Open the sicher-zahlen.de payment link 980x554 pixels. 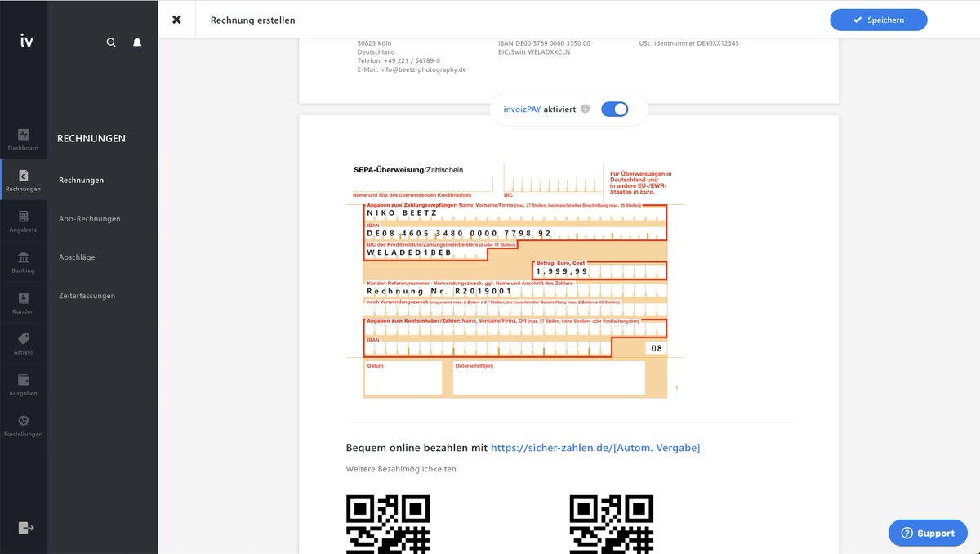[595, 448]
